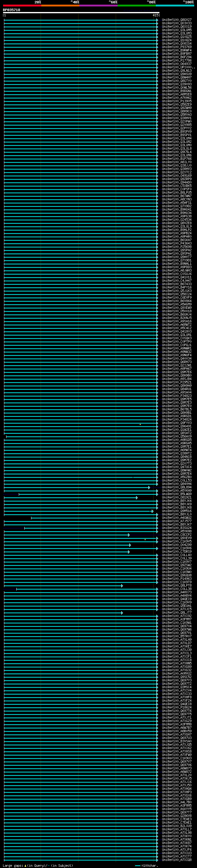This screenshot has height=868, width=197.
Task: Select the UniRef100_B2LXU9 label
Action: (177, 826)
